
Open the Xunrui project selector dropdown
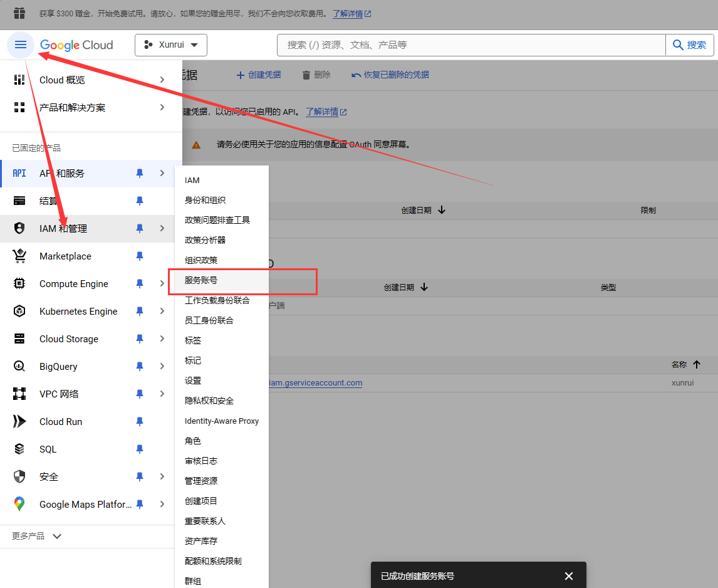click(171, 45)
